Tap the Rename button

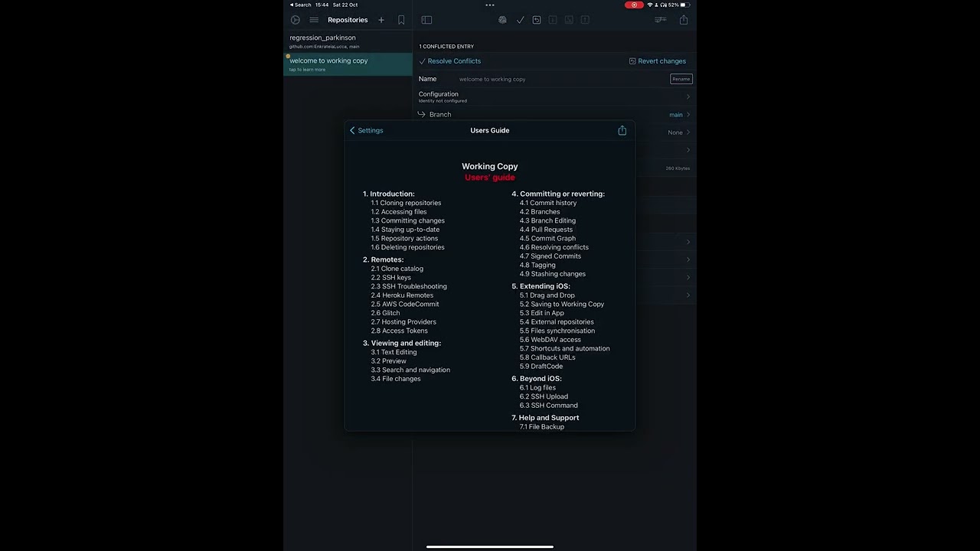coord(681,79)
